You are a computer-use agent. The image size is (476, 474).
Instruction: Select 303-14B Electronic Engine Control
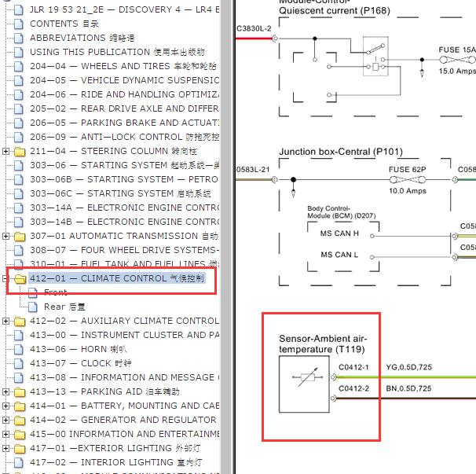pyautogui.click(x=124, y=222)
